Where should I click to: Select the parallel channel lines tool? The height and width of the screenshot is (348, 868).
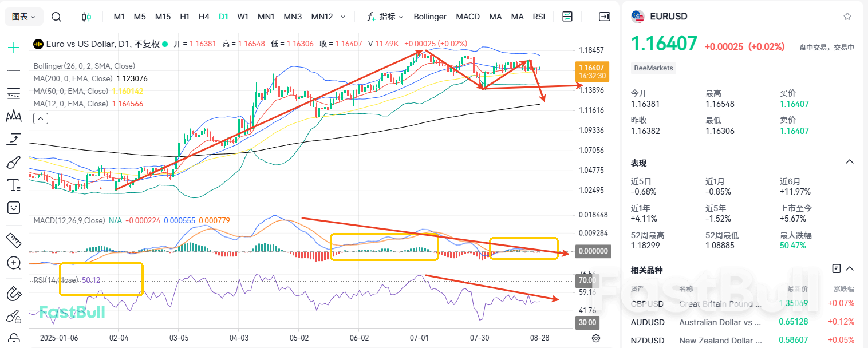coord(13,93)
